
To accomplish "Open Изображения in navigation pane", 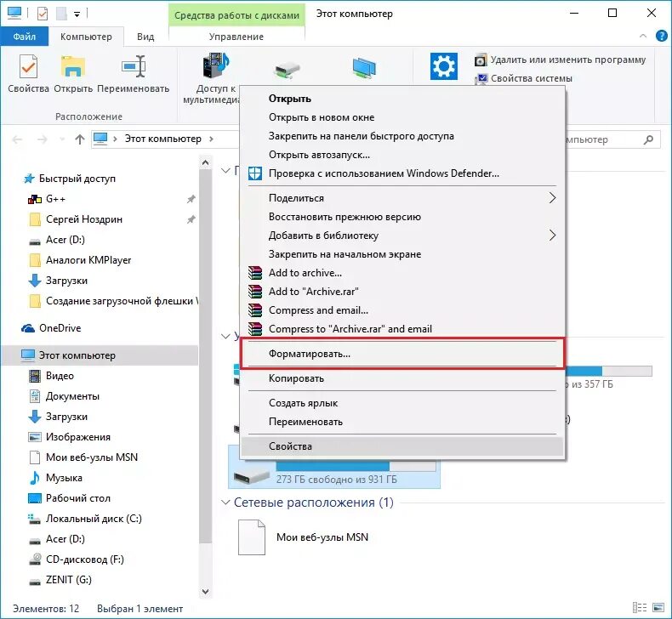I will (x=78, y=437).
